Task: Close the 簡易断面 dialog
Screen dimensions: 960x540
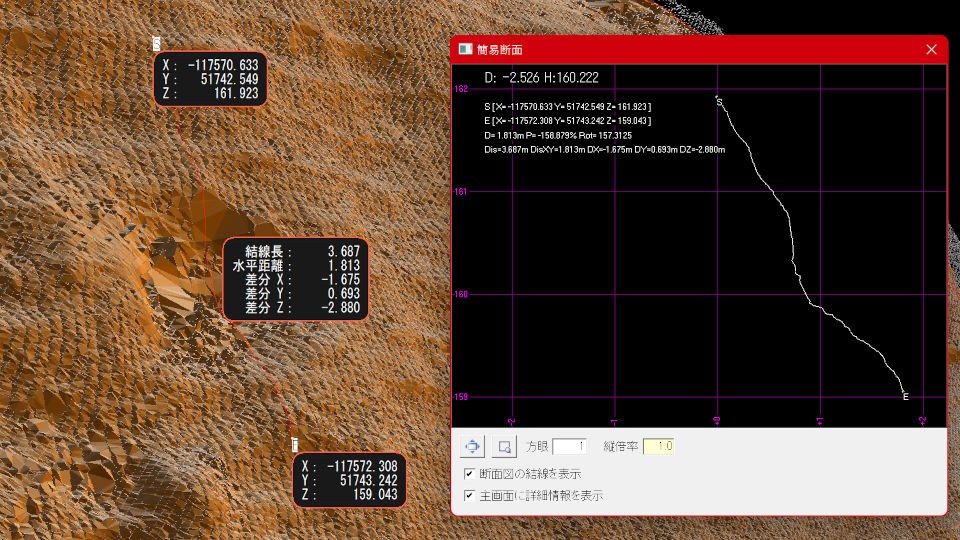Action: pyautogui.click(x=931, y=49)
